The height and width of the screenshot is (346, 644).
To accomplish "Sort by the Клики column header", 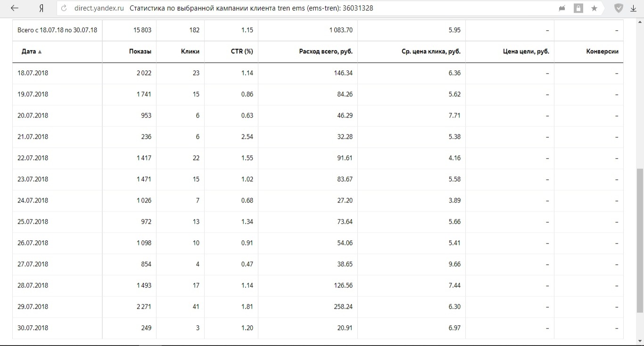I will pos(190,51).
